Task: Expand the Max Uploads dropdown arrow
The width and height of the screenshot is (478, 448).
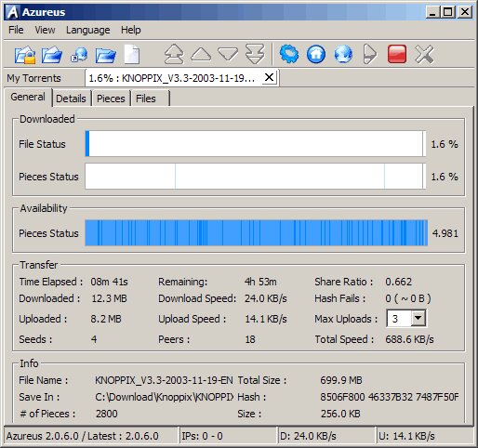Action: click(418, 318)
